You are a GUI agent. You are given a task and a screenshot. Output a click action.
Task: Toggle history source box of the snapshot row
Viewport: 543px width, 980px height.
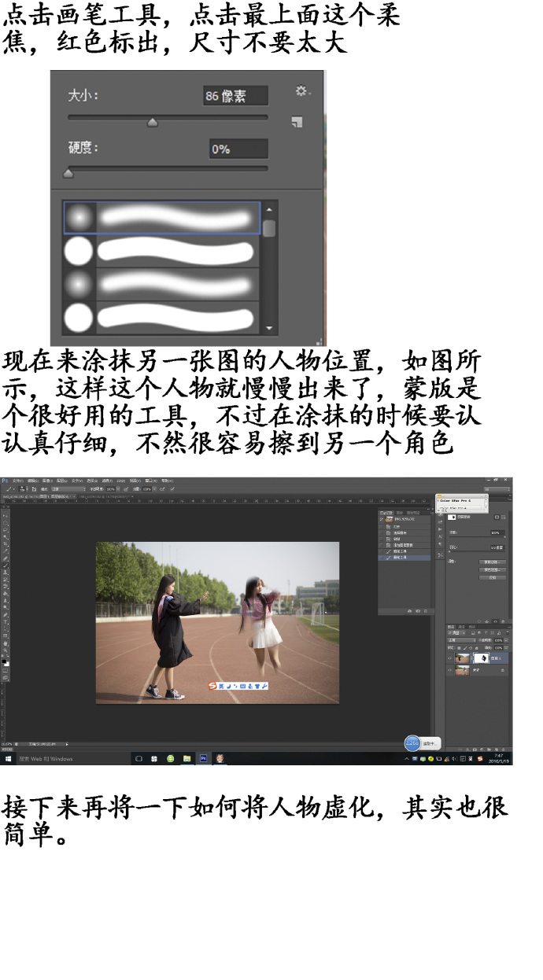(x=382, y=519)
